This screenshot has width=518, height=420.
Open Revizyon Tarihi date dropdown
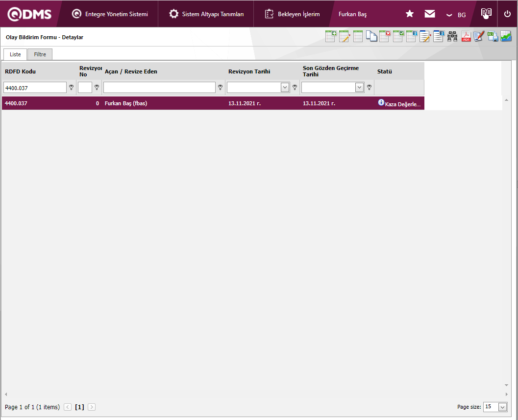click(285, 88)
